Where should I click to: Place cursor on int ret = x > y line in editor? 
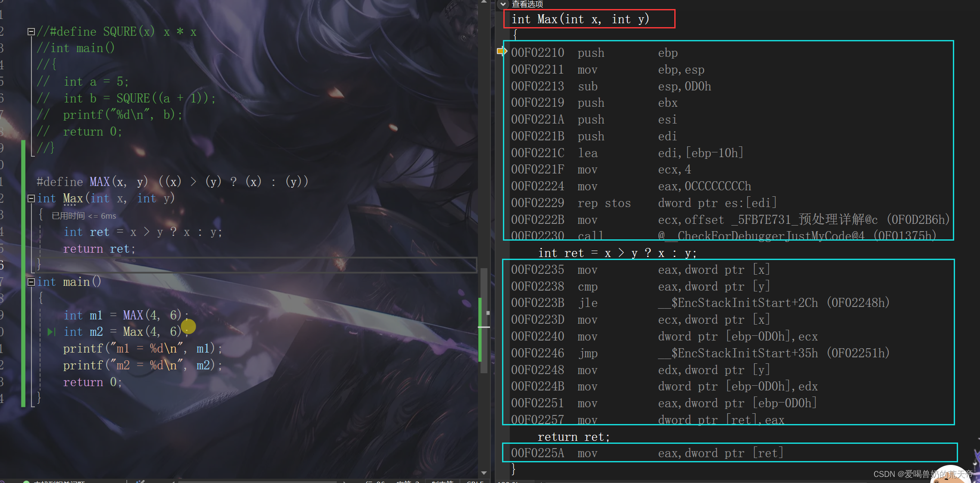(x=143, y=232)
